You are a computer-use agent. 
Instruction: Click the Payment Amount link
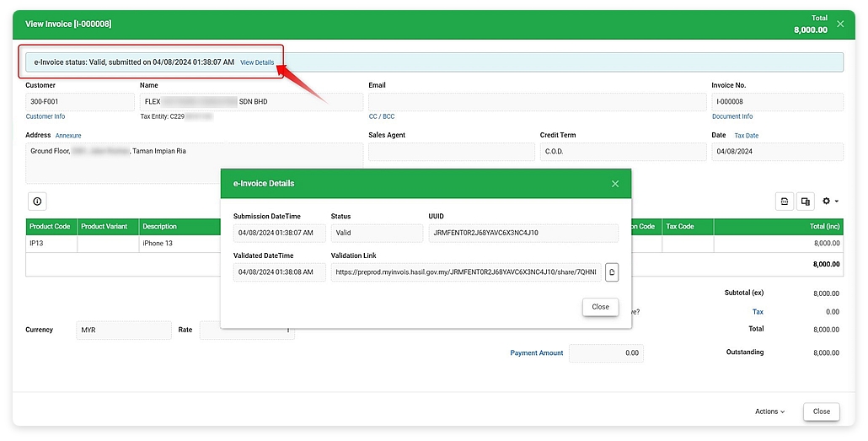coord(537,353)
